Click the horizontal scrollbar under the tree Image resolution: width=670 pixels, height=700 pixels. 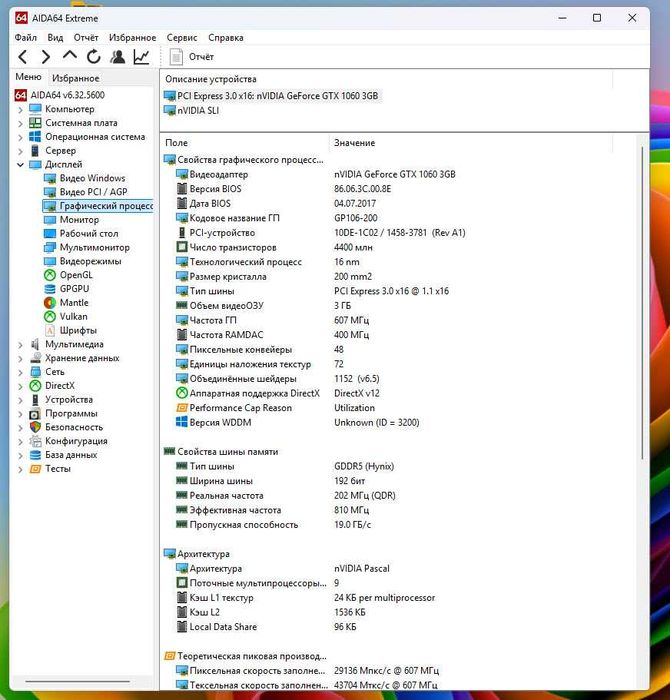[x=78, y=682]
